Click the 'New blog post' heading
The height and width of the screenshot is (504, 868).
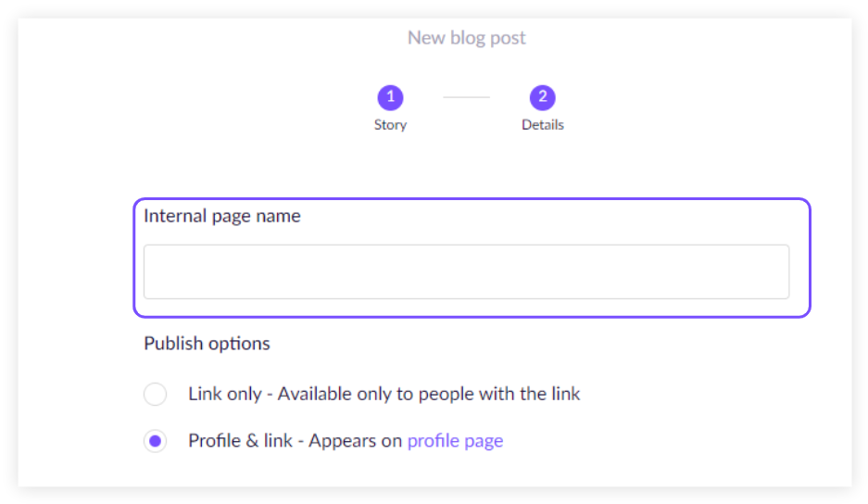[466, 38]
